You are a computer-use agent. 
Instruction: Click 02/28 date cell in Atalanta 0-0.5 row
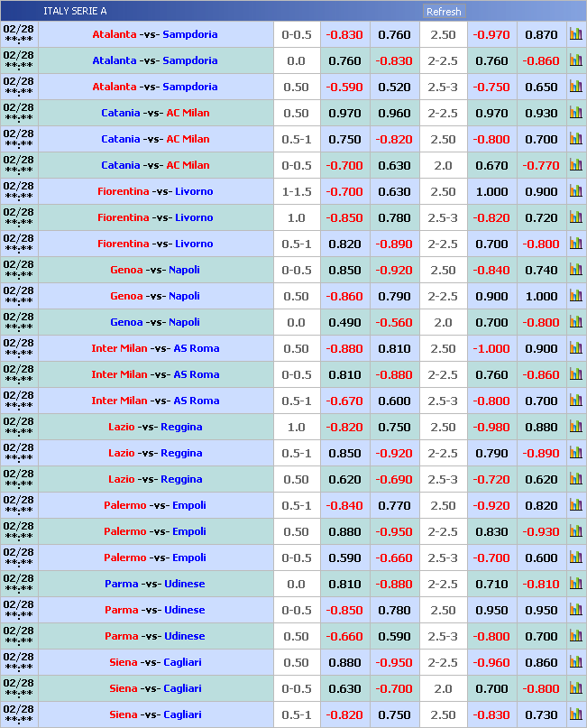pos(19,34)
